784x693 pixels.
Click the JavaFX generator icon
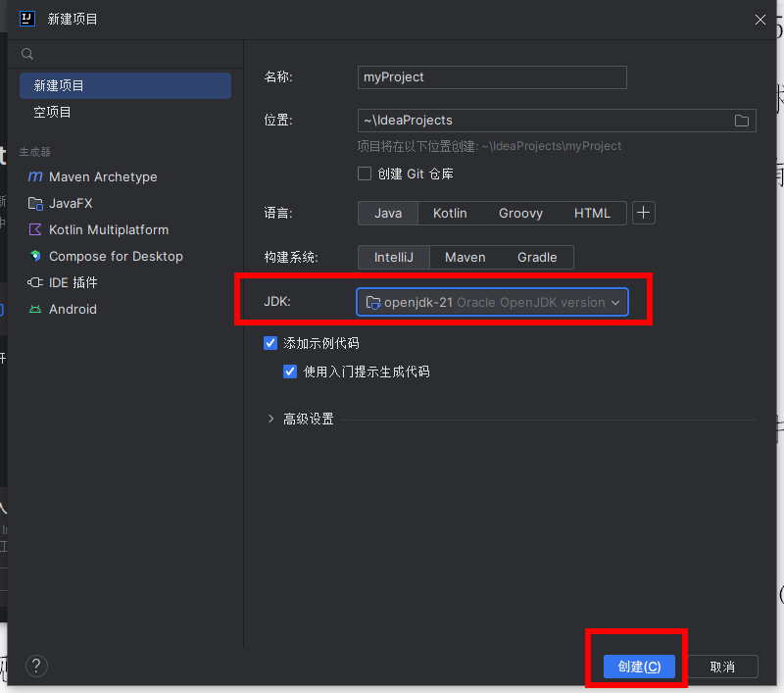point(35,204)
